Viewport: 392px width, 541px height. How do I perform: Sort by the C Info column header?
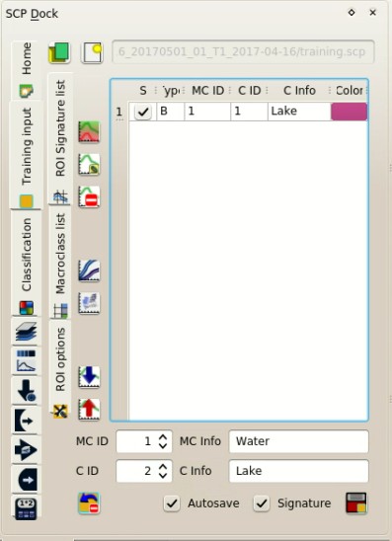(299, 91)
